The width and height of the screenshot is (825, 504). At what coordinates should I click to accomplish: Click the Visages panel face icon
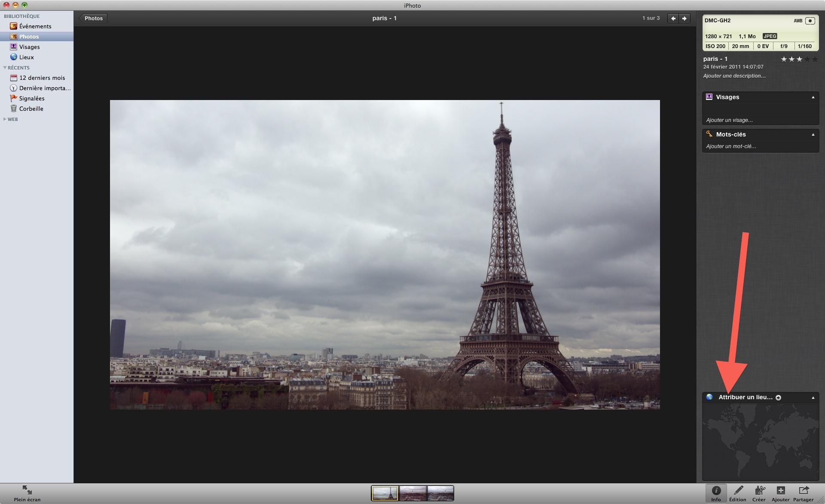(709, 97)
